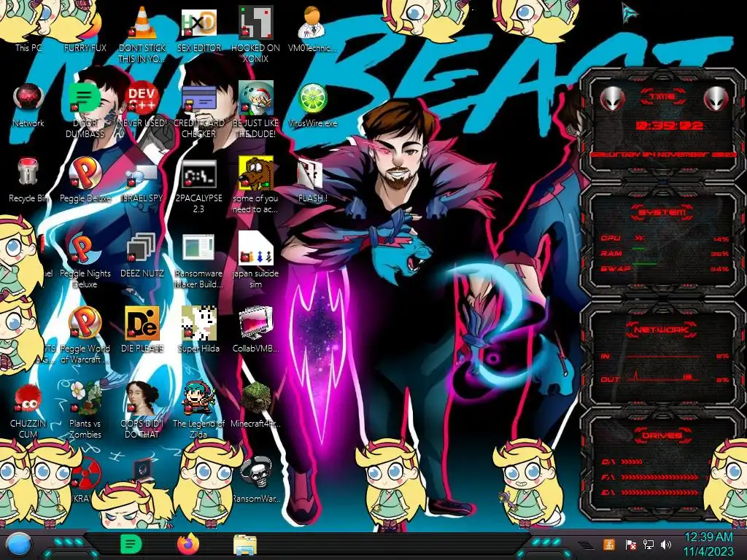The width and height of the screenshot is (747, 560).
Task: Open the Start orb on the taskbar
Action: pos(19,545)
